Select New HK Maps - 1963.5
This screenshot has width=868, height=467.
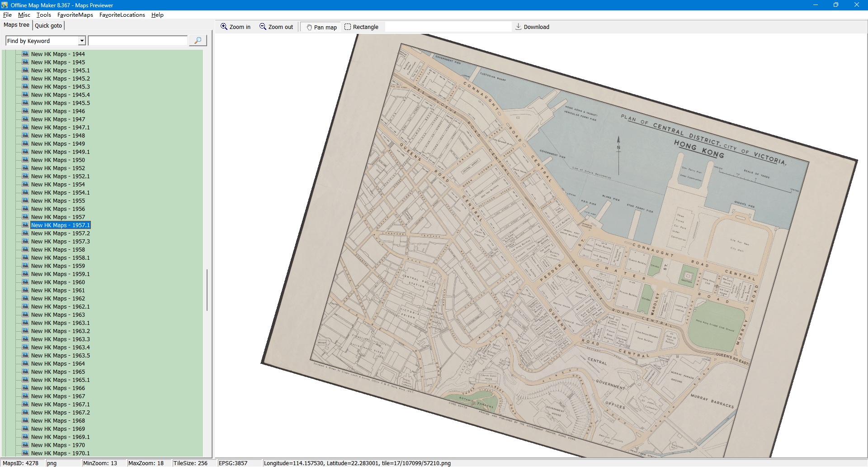point(60,356)
